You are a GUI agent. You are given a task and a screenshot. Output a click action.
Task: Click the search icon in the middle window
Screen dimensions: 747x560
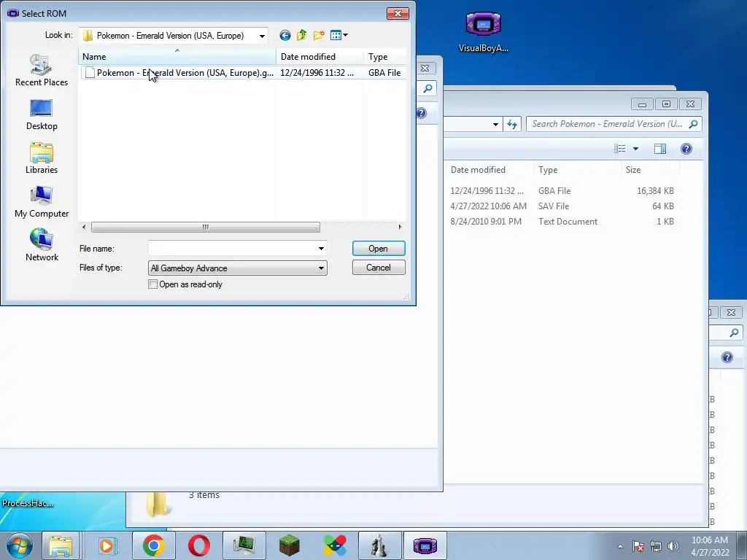pyautogui.click(x=427, y=88)
